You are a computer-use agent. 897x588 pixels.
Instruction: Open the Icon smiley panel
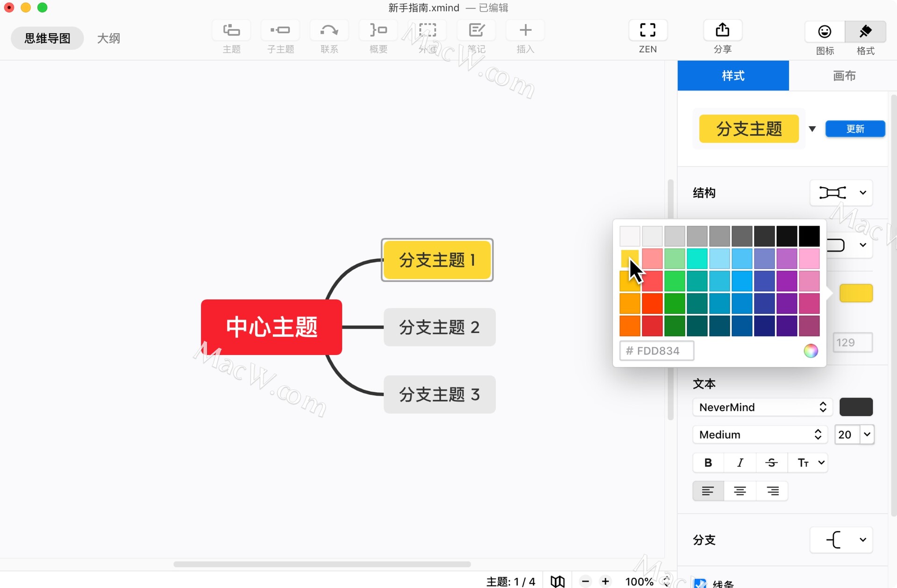click(x=825, y=32)
